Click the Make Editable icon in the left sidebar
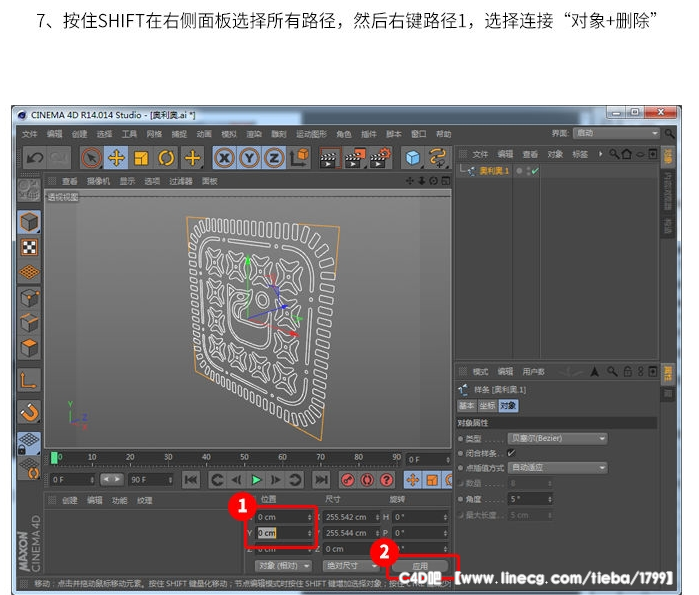 tap(29, 189)
